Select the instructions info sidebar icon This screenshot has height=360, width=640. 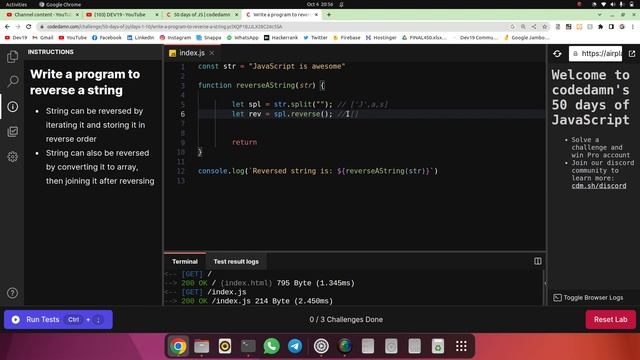click(x=13, y=107)
